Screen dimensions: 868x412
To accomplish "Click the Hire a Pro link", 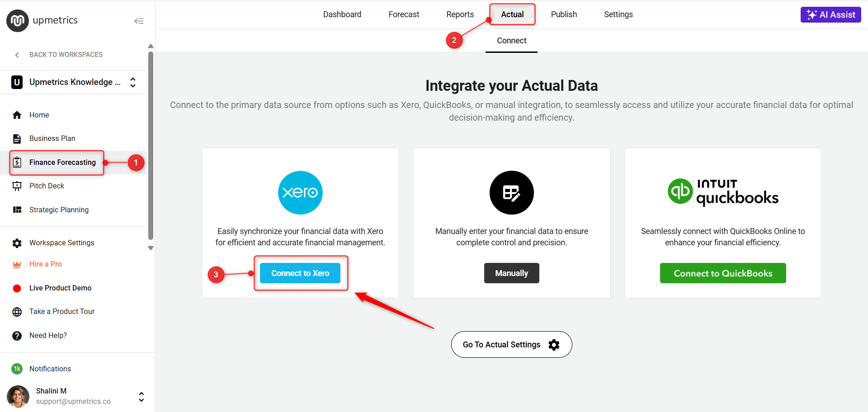I will pos(46,264).
